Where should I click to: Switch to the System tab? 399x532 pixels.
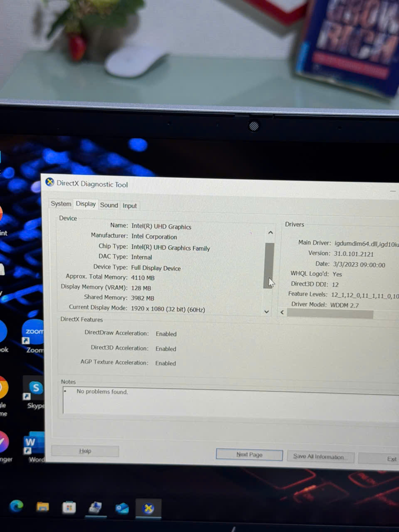61,204
